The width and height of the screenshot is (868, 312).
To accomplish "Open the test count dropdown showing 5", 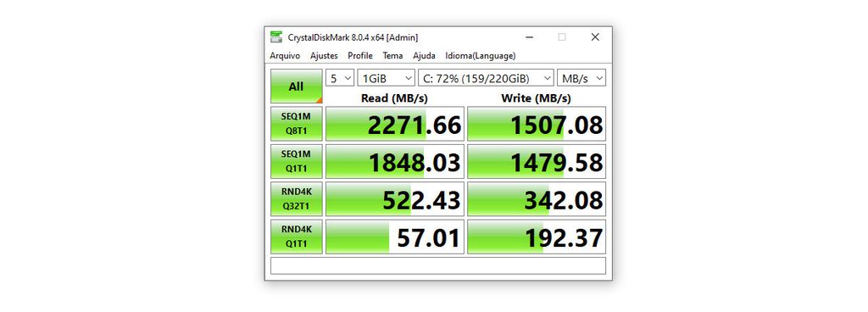I will (x=340, y=78).
